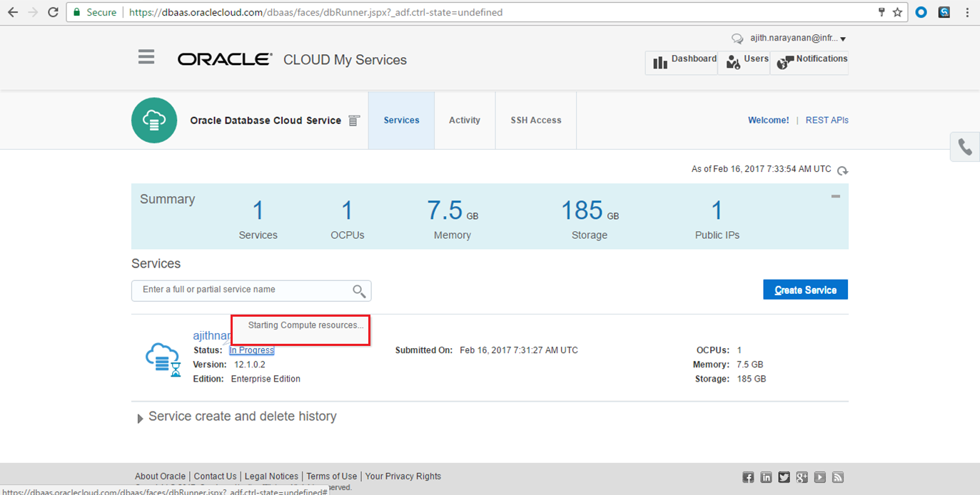
Task: Click the 185 GB Storage summary value
Action: coord(590,211)
